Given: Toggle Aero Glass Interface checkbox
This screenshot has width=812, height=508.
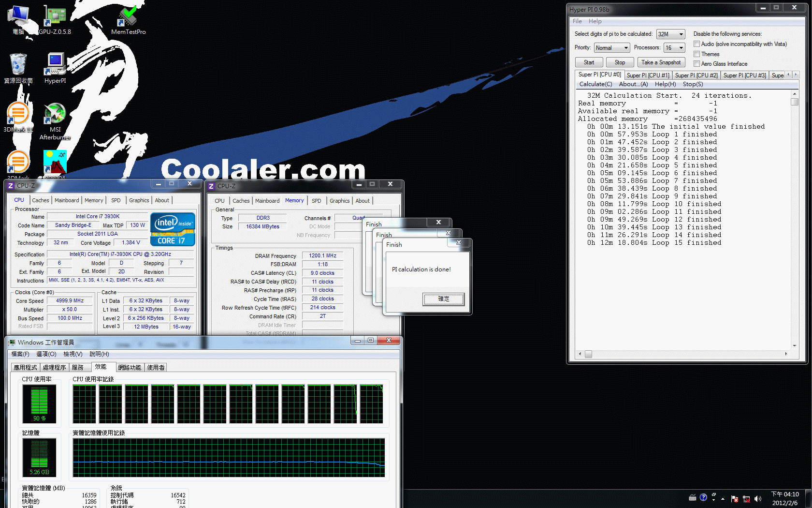Looking at the screenshot, I should point(697,64).
